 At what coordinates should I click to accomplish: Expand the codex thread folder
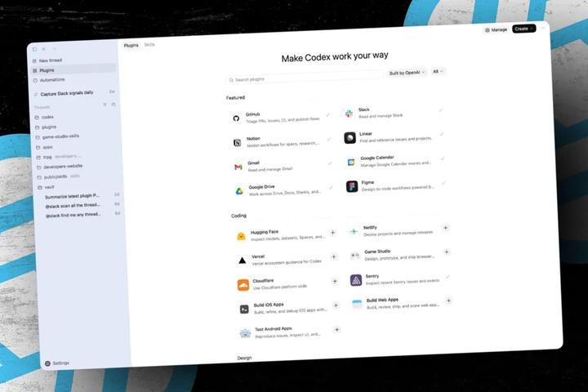tap(45, 117)
